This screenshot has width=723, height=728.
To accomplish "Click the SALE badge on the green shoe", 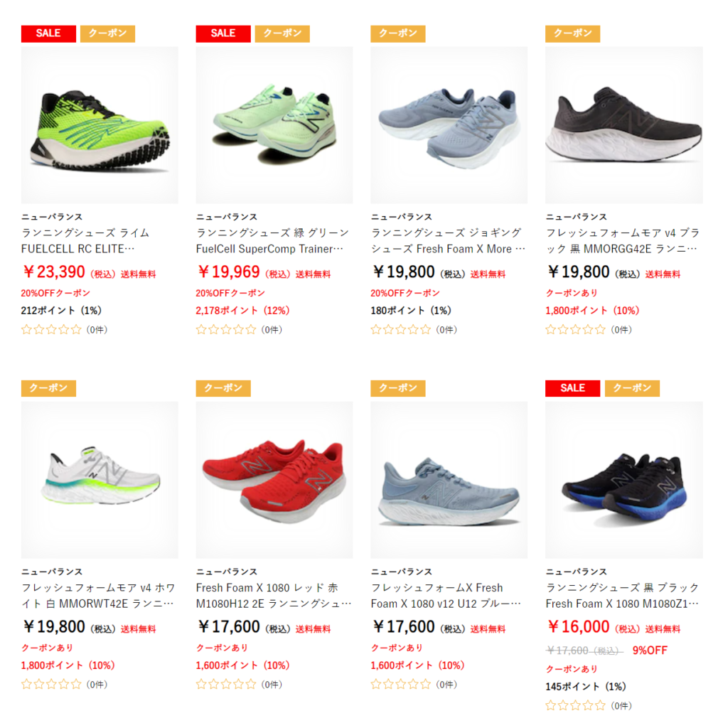I will tap(223, 33).
